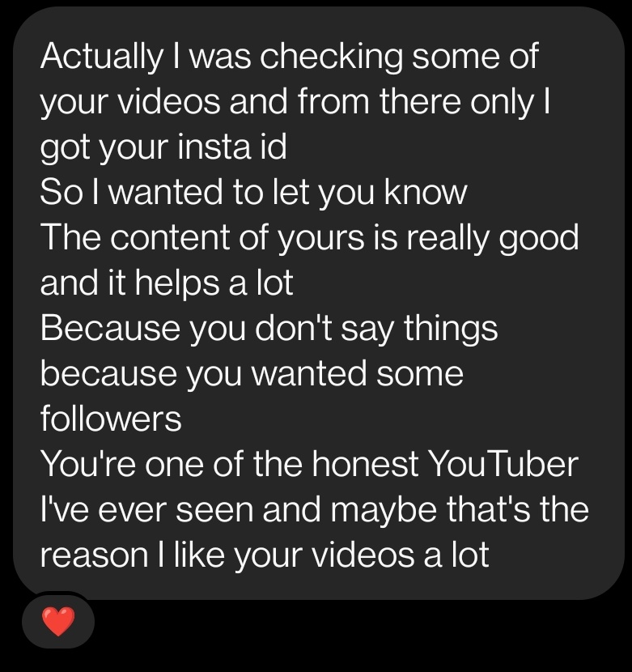632x672 pixels.
Task: Click the phrase "You're one of the"
Action: coord(170,465)
